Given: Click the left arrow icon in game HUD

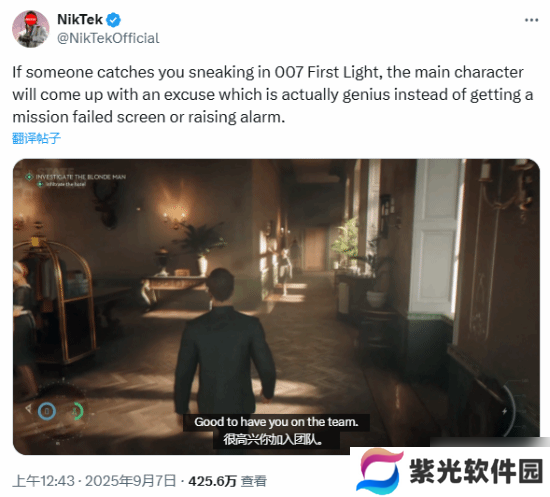Looking at the screenshot, I should coord(28,408).
